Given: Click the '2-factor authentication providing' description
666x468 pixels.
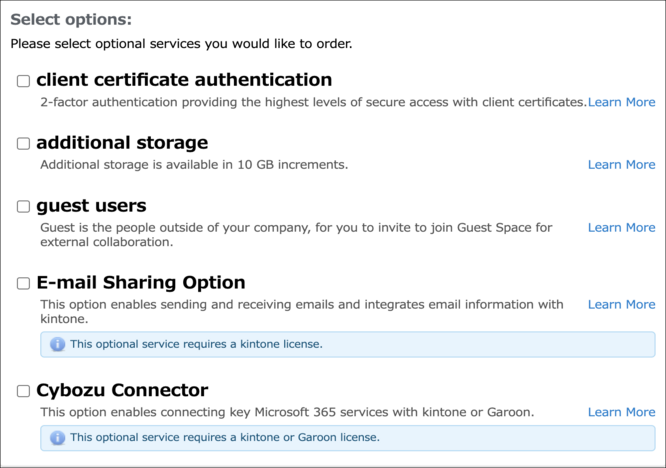Looking at the screenshot, I should 313,102.
